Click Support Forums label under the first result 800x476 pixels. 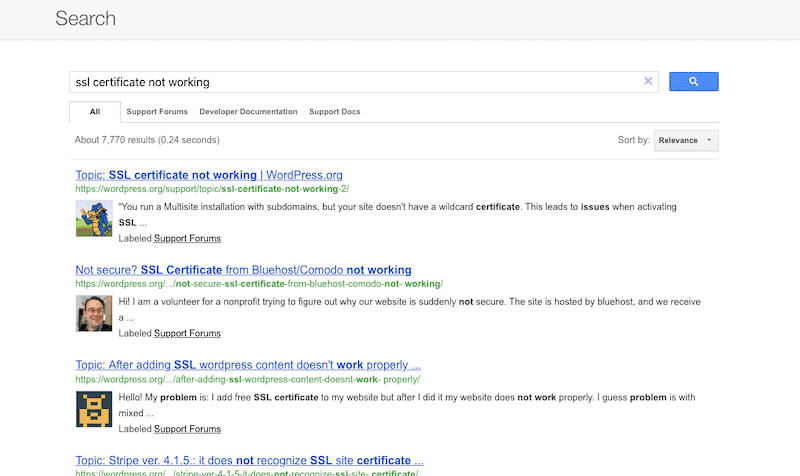point(187,239)
